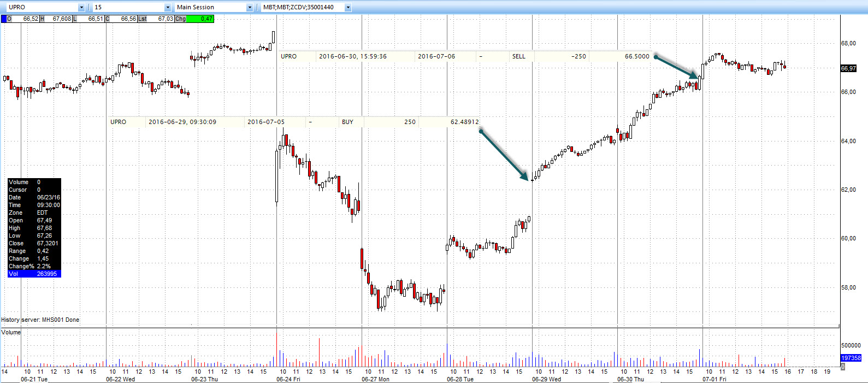Expand the MBT;MBT;ZCDV;35001440 dropdown arrow
Viewport: 868px width, 383px height.
pos(348,7)
